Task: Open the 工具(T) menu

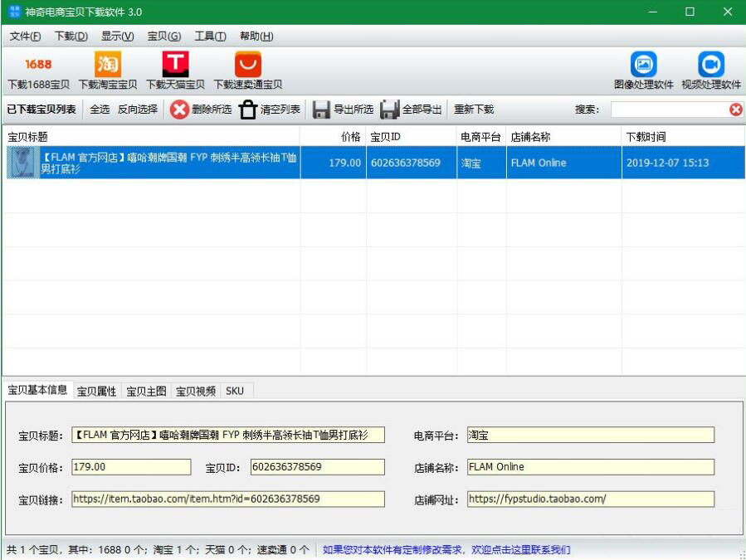Action: pos(210,37)
